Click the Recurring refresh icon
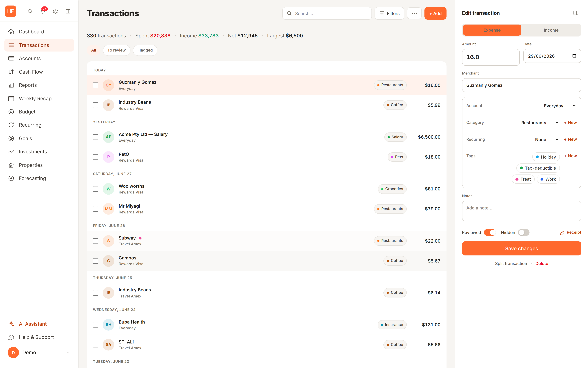The height and width of the screenshot is (368, 588). 11,125
